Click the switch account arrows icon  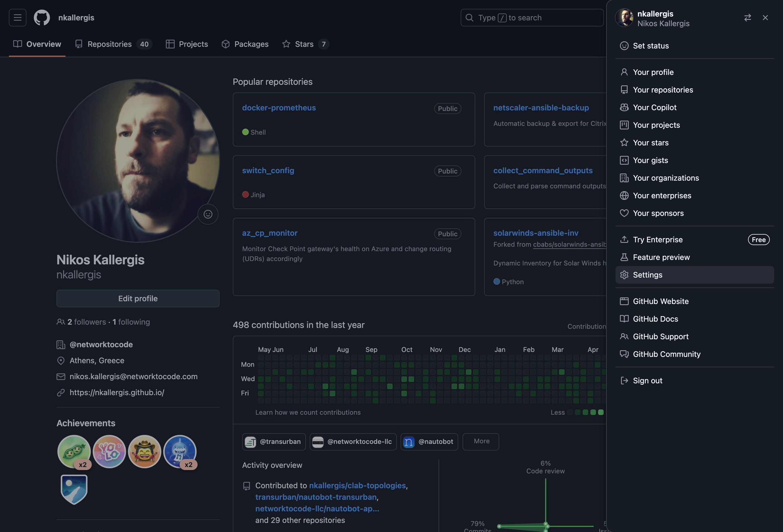(747, 18)
